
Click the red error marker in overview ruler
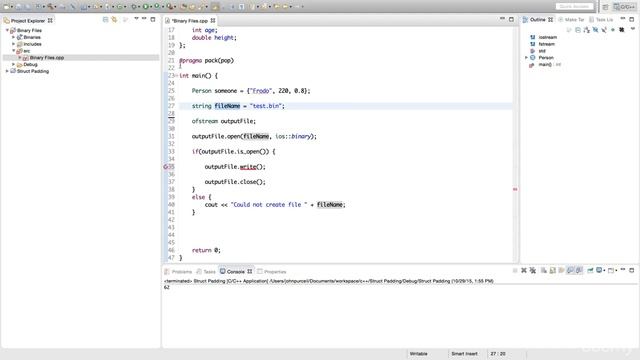tap(515, 189)
